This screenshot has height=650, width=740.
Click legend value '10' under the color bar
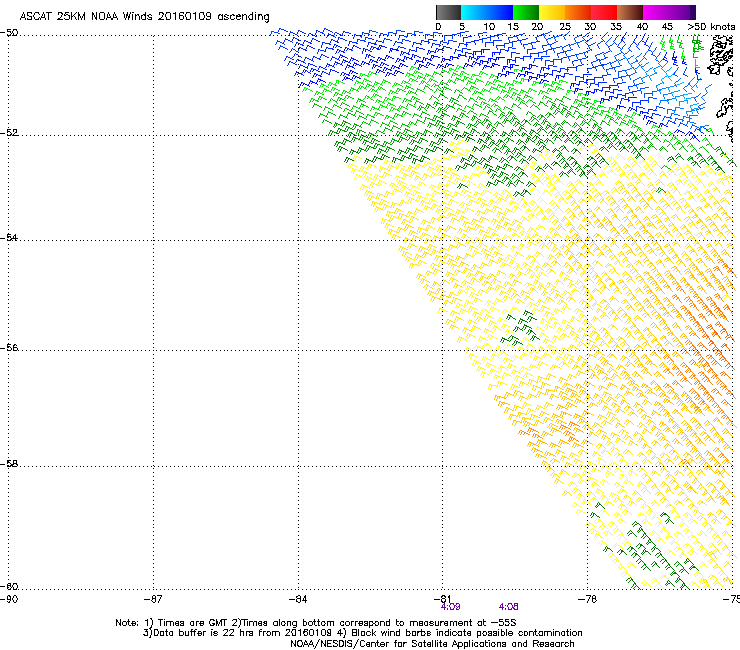point(489,27)
